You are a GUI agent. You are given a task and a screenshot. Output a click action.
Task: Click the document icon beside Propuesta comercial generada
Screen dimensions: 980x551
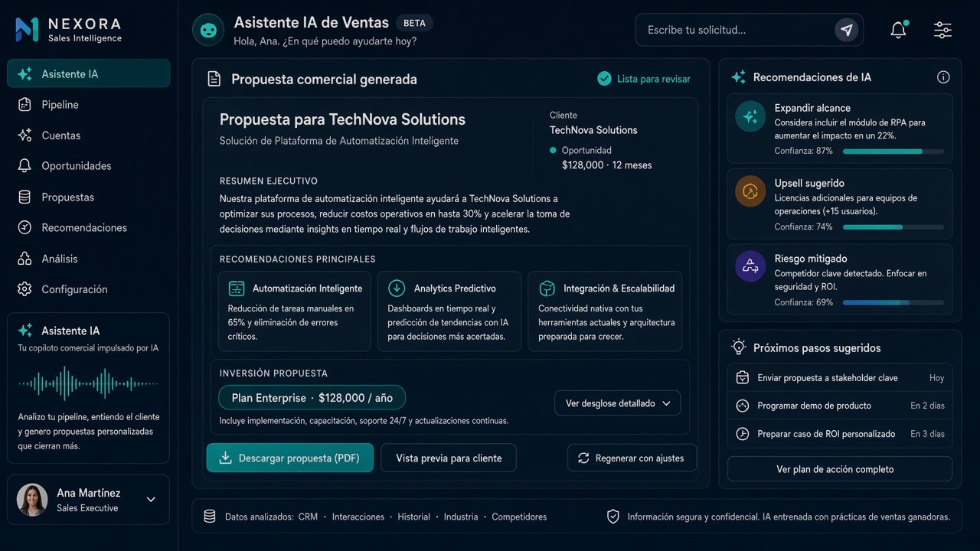pyautogui.click(x=214, y=79)
